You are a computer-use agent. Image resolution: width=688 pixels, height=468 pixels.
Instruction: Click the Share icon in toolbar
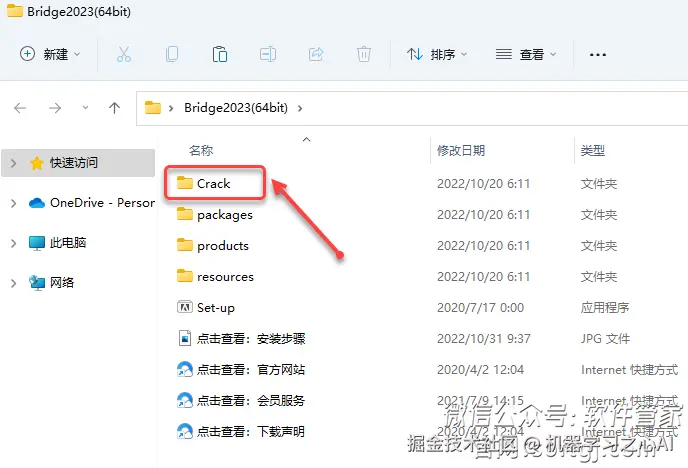pos(316,54)
